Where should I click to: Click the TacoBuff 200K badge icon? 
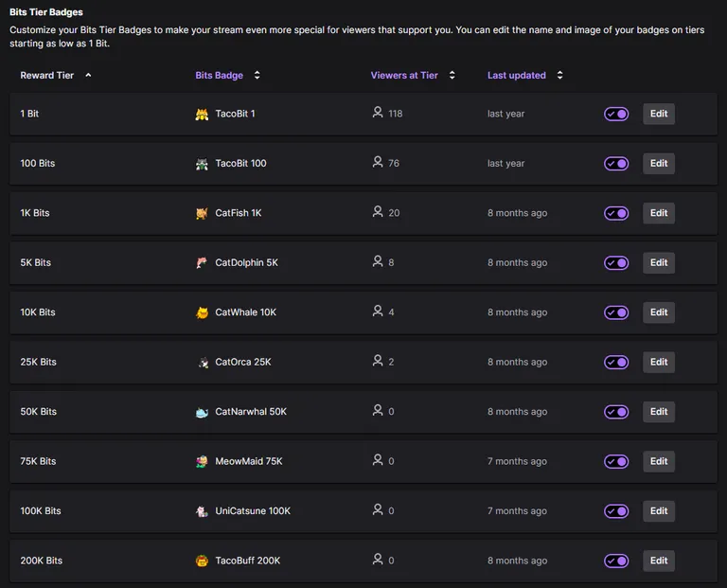click(202, 561)
